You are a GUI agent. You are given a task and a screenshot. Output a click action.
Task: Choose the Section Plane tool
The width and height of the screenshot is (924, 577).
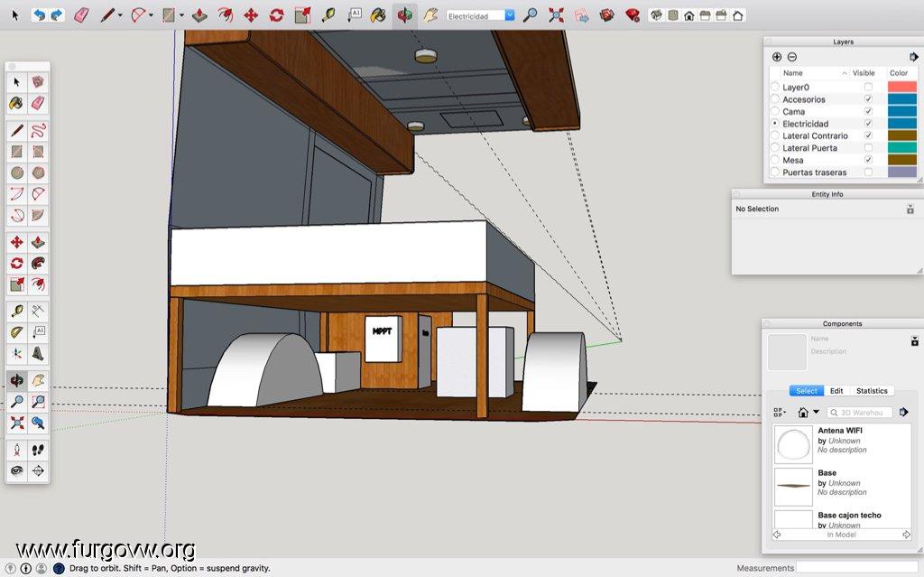[x=38, y=470]
